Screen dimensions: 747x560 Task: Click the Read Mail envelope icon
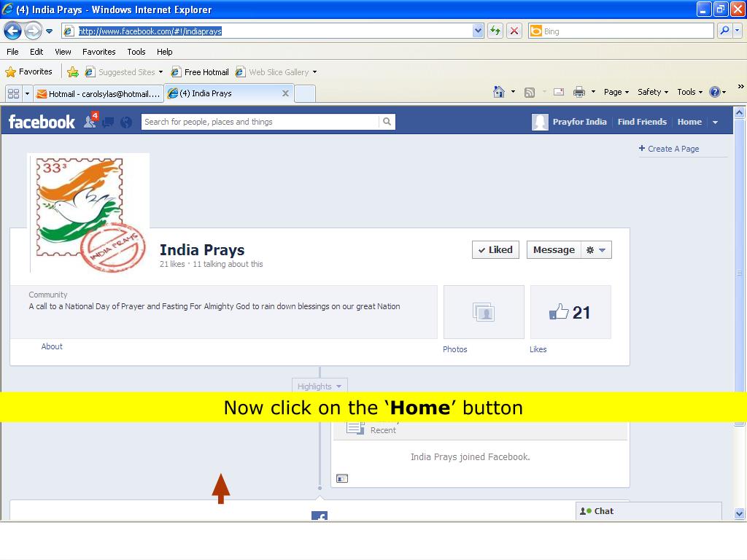pyautogui.click(x=559, y=92)
